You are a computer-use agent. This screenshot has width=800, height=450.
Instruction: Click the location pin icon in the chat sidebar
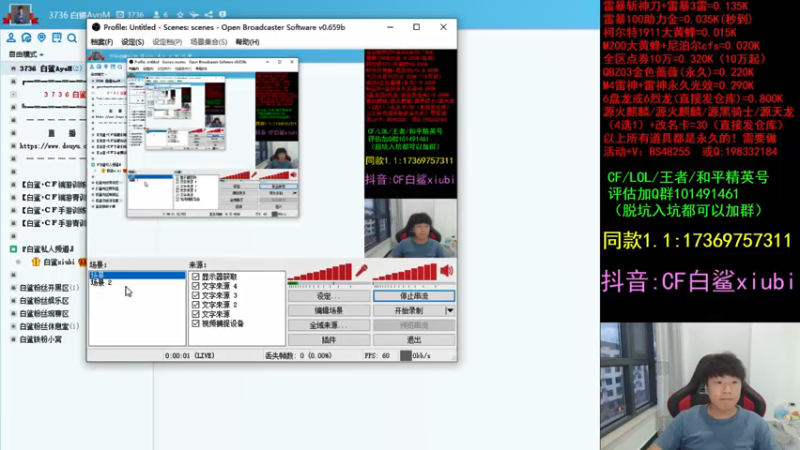[41, 38]
